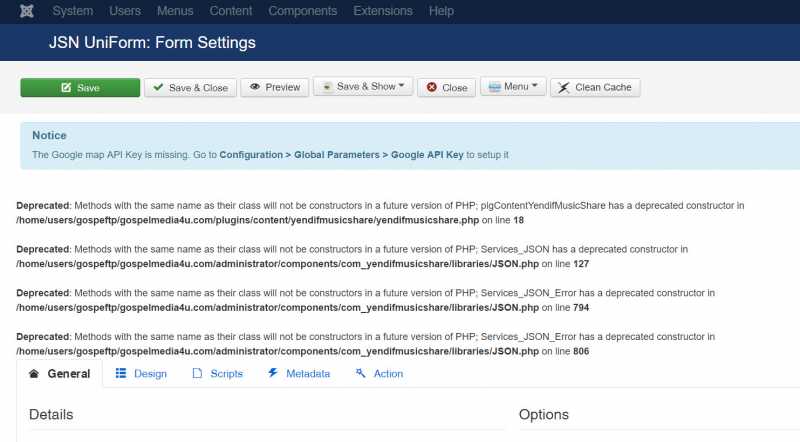Switch to the General tab
This screenshot has height=442, width=800.
click(60, 374)
